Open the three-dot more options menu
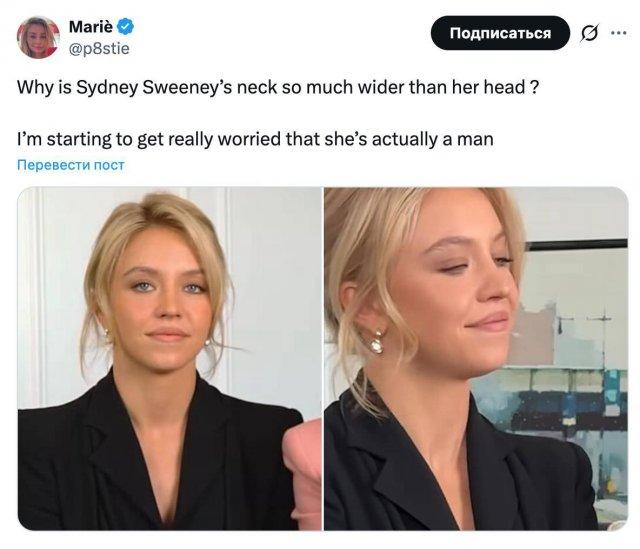Screen dimensions: 640x549 (618, 33)
